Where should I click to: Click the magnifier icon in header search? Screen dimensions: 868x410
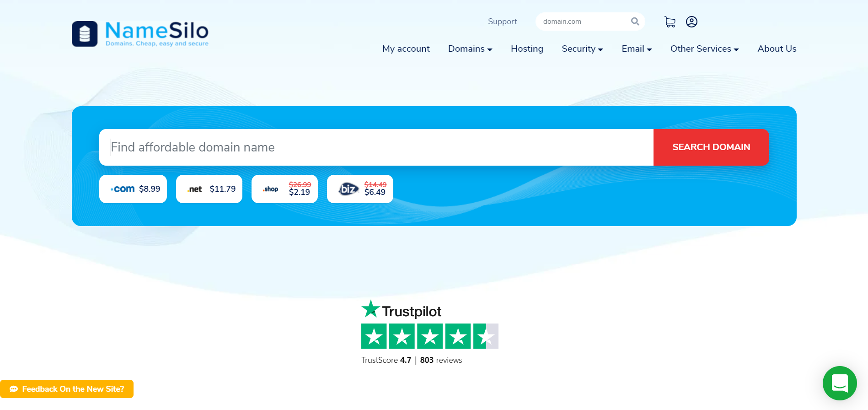click(x=635, y=22)
